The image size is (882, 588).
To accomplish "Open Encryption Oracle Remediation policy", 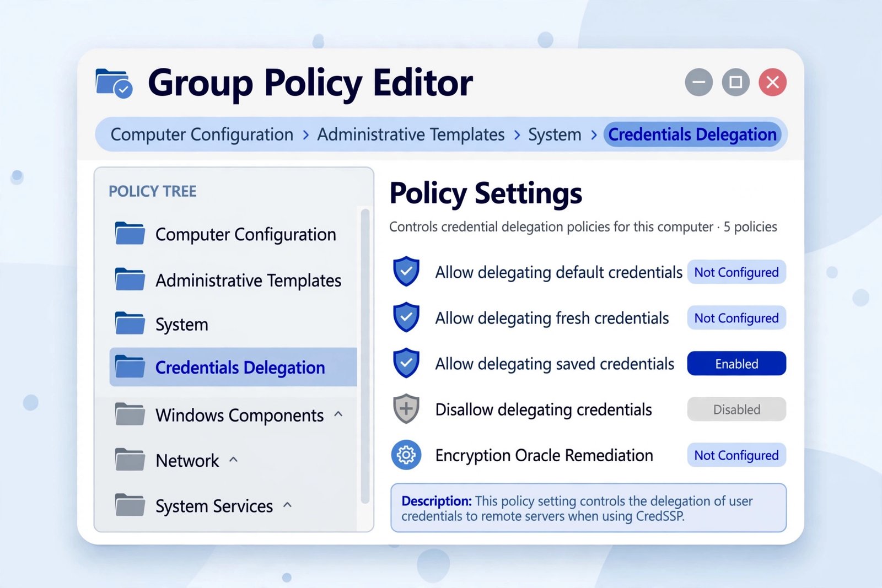I will click(544, 455).
